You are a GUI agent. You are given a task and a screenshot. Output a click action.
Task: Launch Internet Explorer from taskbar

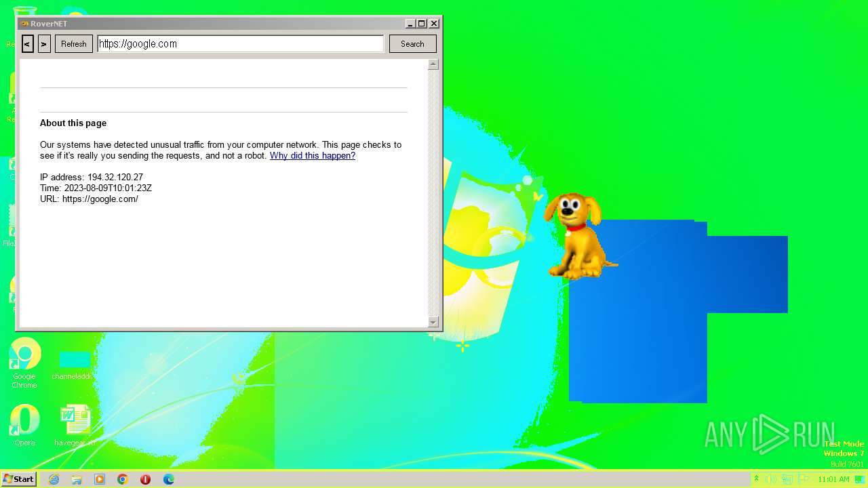tap(54, 479)
